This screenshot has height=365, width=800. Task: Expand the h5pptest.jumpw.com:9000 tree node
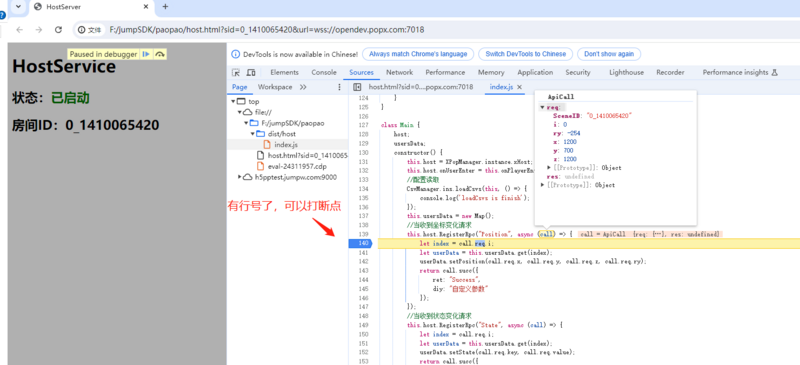(x=240, y=177)
